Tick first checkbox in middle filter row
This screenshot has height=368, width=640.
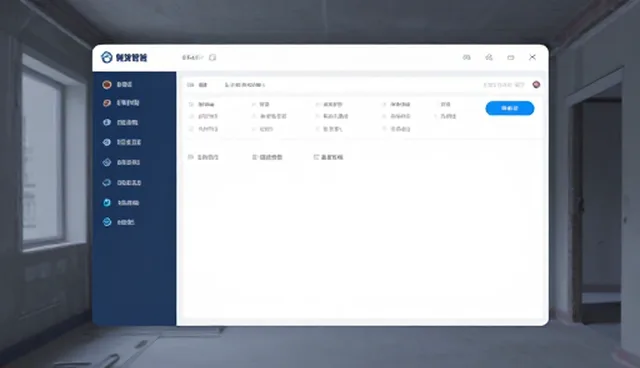pos(191,116)
